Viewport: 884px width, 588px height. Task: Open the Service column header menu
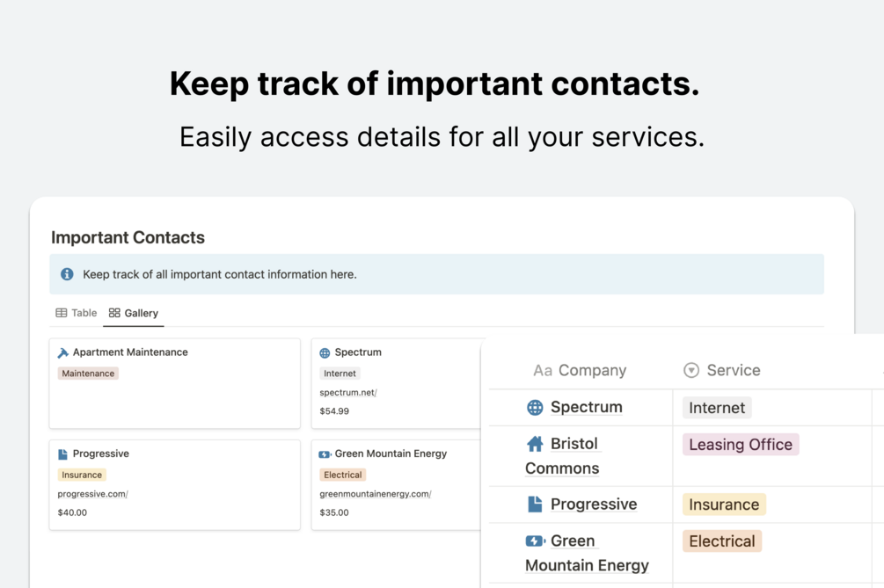(x=722, y=370)
